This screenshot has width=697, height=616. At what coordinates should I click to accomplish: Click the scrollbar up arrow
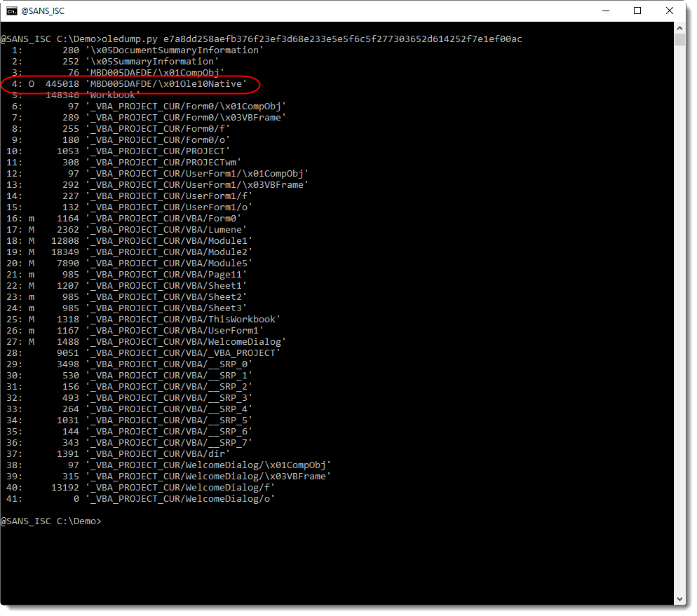click(x=679, y=28)
